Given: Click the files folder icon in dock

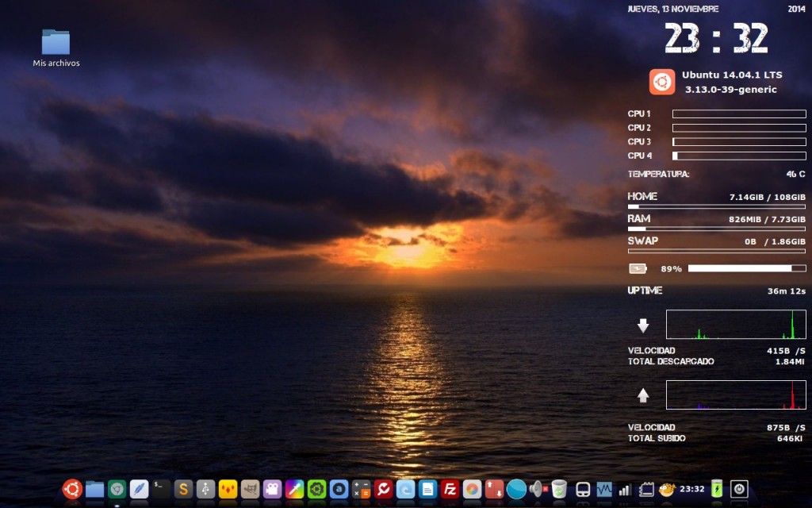Looking at the screenshot, I should coord(94,489).
